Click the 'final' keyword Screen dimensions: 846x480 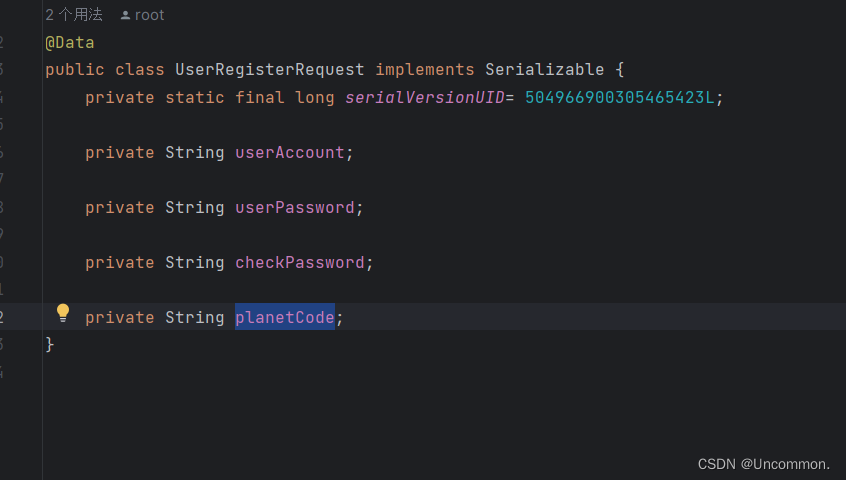click(x=260, y=98)
